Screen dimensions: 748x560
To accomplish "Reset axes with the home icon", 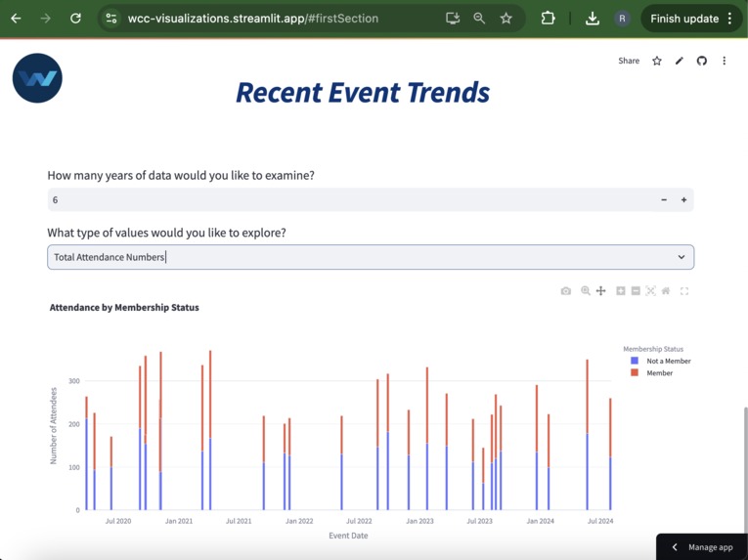I will pos(666,291).
